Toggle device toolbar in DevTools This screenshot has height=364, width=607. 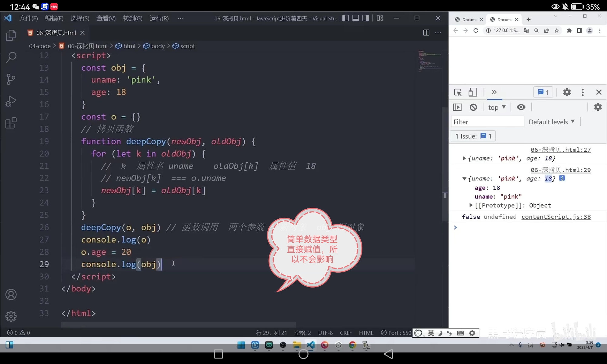[x=473, y=92]
